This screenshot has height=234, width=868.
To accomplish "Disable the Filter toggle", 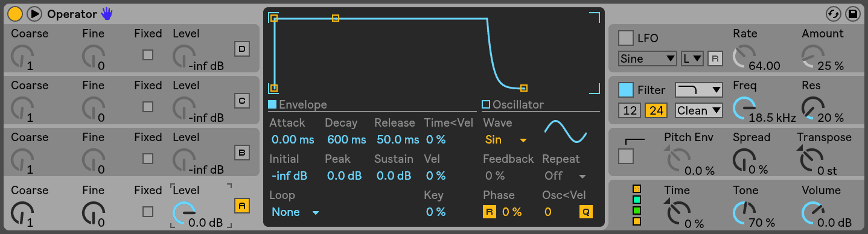I will (627, 90).
